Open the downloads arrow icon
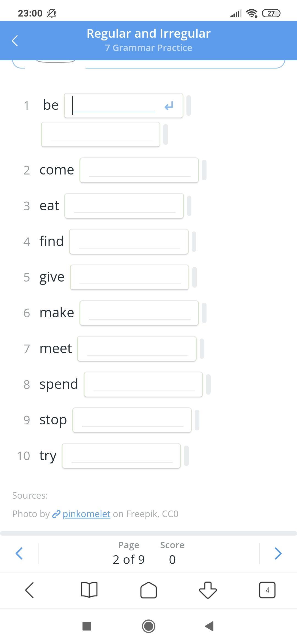Image resolution: width=297 pixels, height=644 pixels. 208,590
